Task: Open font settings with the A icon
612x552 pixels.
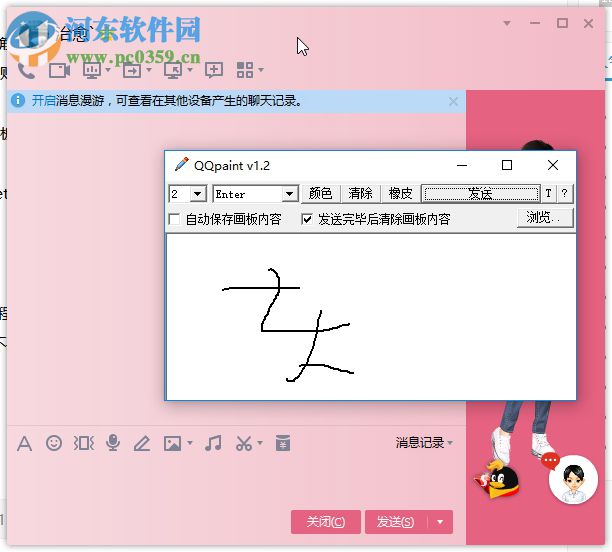Action: click(x=24, y=444)
